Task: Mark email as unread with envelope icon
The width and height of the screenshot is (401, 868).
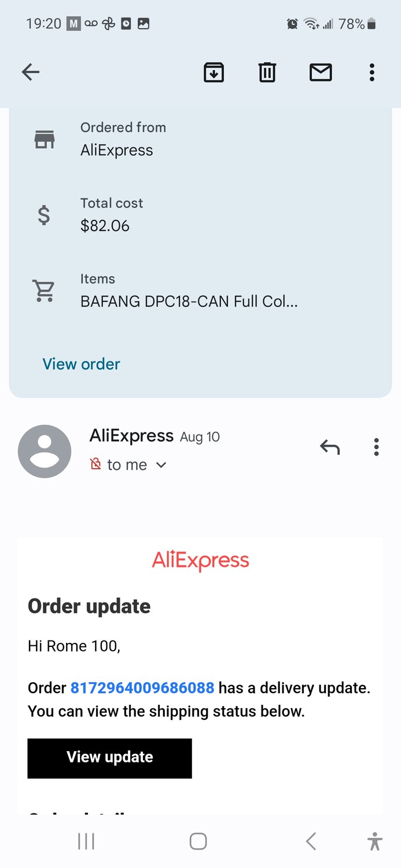Action: (x=321, y=72)
